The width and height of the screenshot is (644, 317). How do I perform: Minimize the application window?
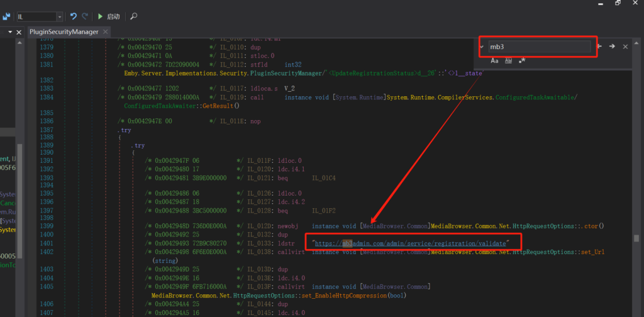tap(600, 3)
